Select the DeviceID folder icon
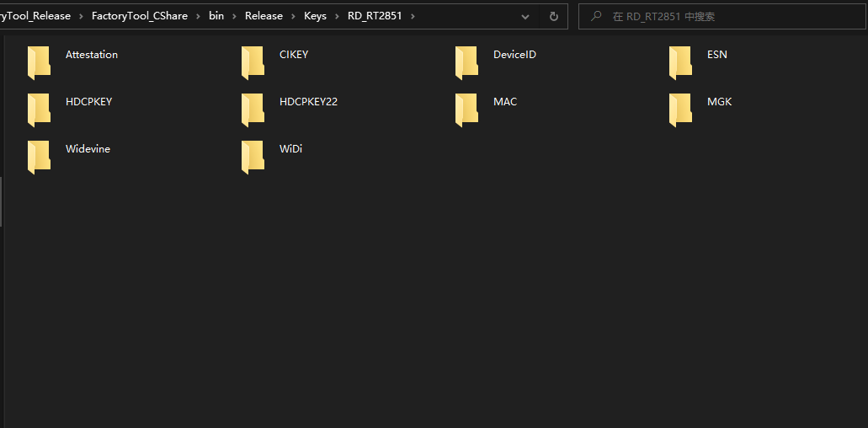The height and width of the screenshot is (428, 868). [466, 62]
